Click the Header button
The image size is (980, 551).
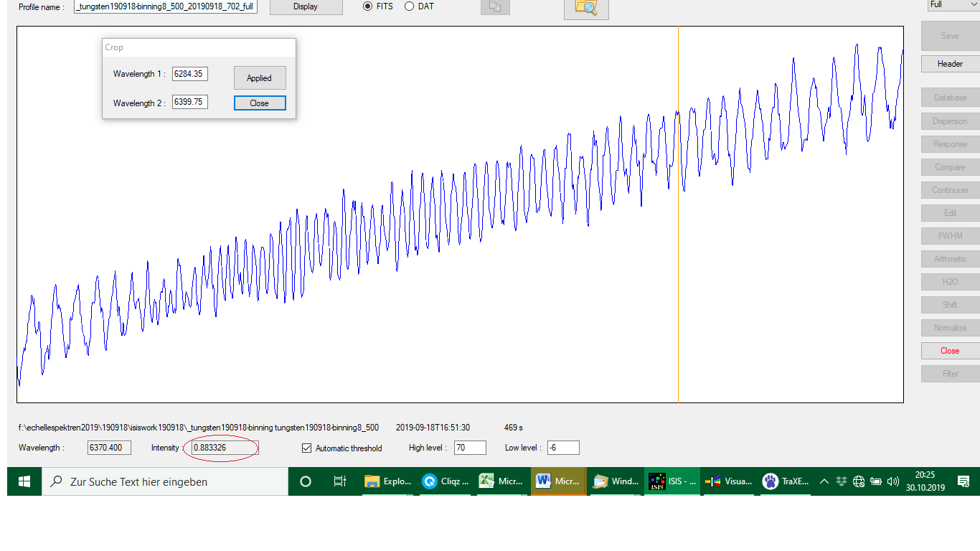pyautogui.click(x=950, y=64)
